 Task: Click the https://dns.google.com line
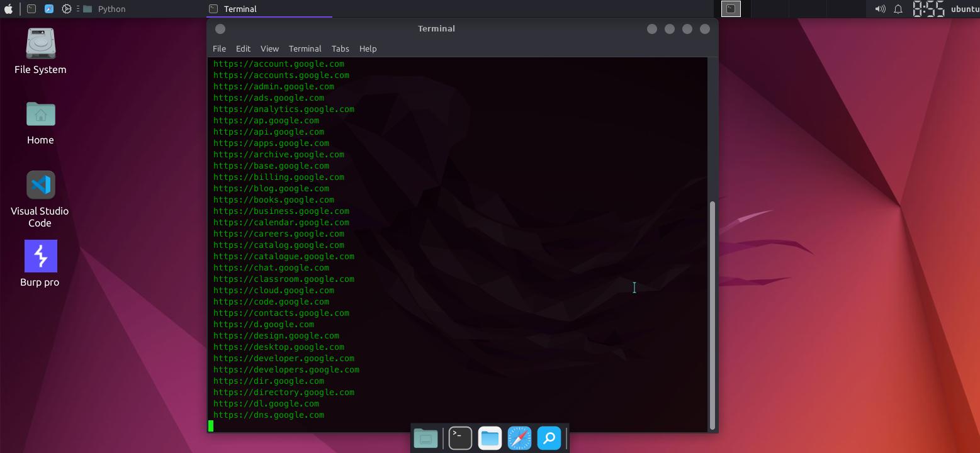click(269, 415)
